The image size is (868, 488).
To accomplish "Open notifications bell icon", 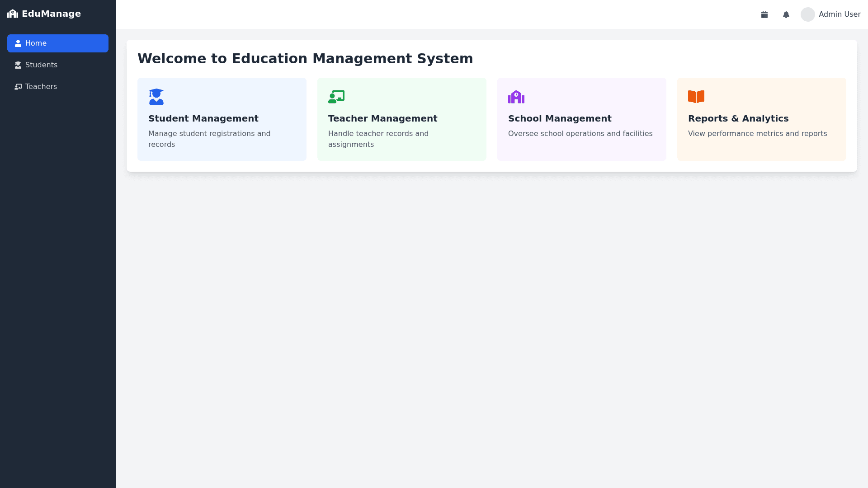I will coord(786,14).
